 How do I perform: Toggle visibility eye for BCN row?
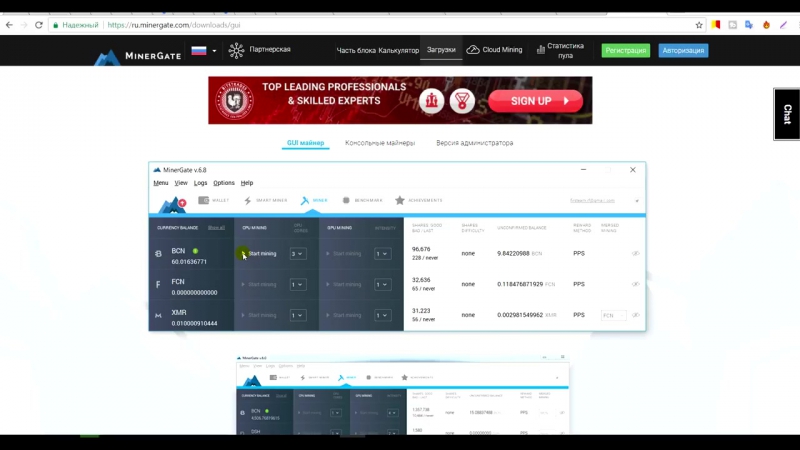(635, 254)
